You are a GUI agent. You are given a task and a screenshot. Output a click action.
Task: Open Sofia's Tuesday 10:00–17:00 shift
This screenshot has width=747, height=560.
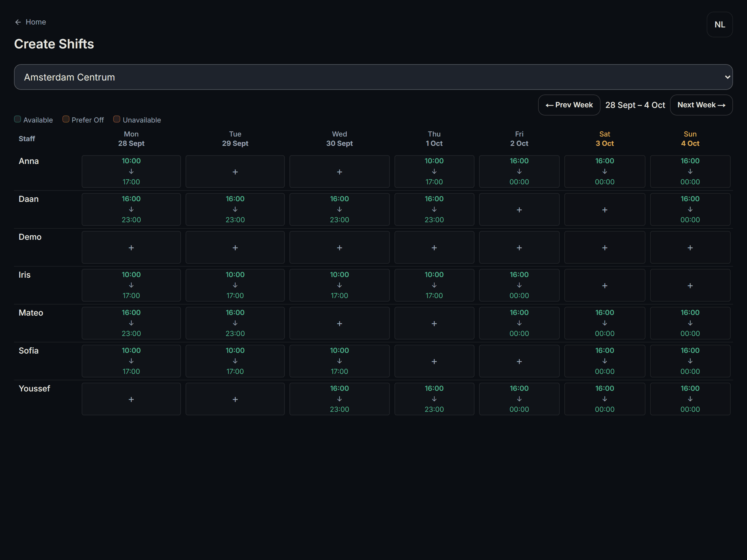(x=235, y=361)
